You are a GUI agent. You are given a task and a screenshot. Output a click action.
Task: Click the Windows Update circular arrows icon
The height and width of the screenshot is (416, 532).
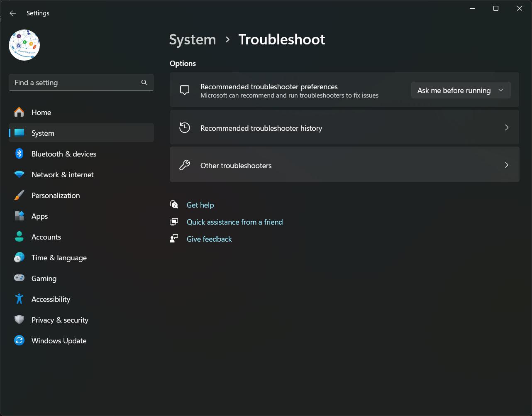pyautogui.click(x=19, y=340)
